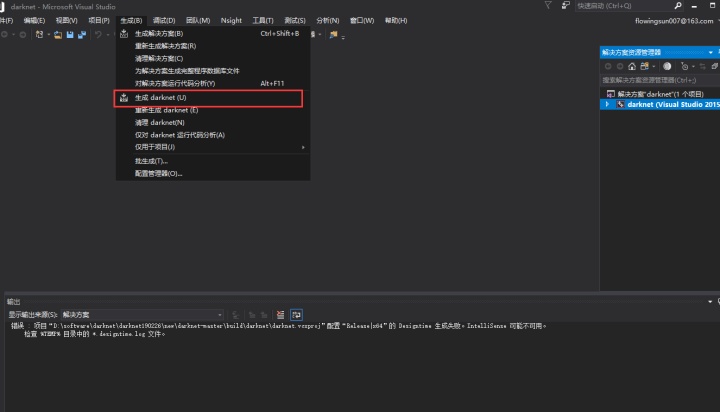
Task: Expand the 仅用于项目(J) submenu
Action: (303, 147)
